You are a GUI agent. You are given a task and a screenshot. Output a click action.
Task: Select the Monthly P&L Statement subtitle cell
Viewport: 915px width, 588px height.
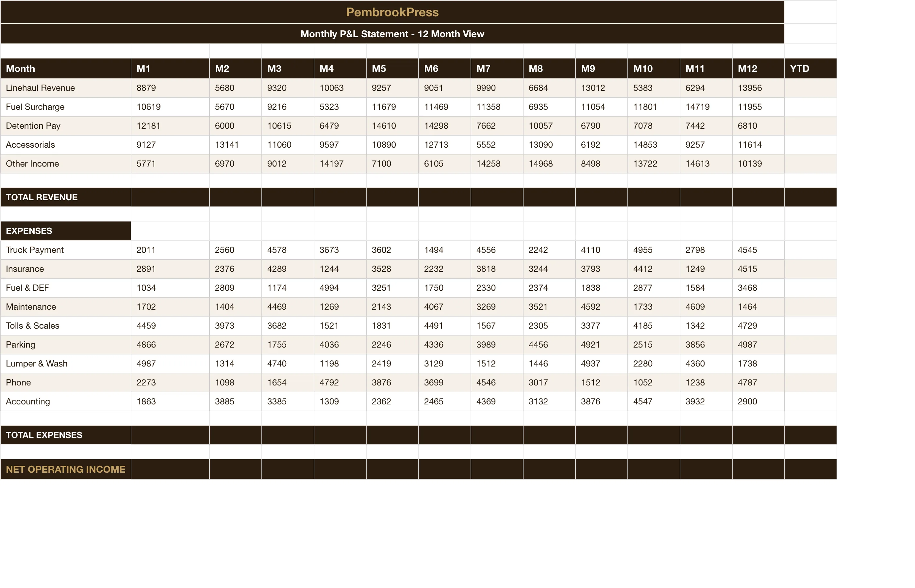click(x=392, y=34)
